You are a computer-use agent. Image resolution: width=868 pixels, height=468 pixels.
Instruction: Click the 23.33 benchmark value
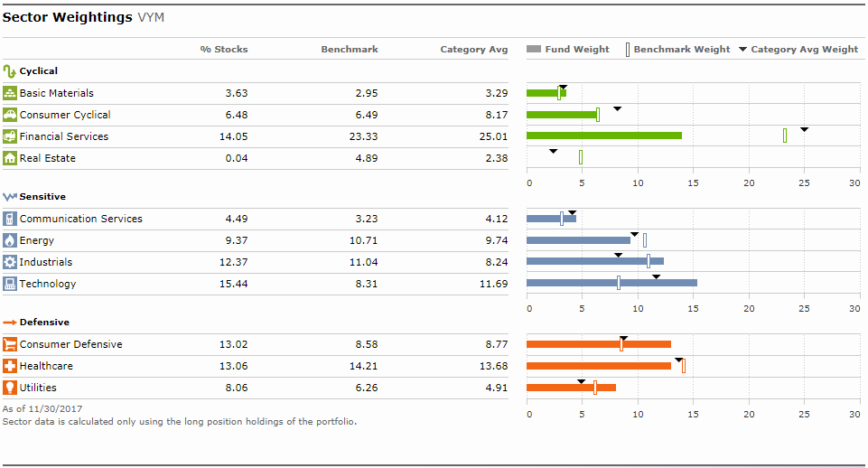coord(364,136)
